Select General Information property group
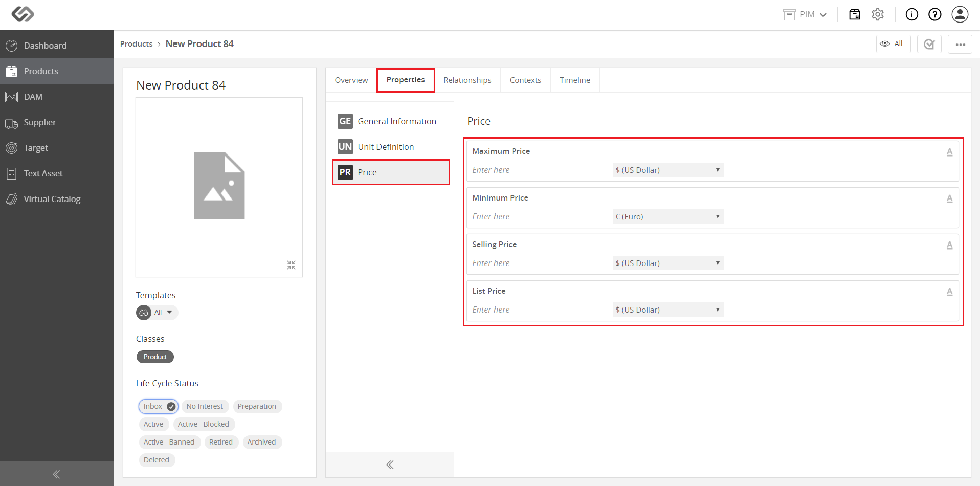 click(391, 121)
